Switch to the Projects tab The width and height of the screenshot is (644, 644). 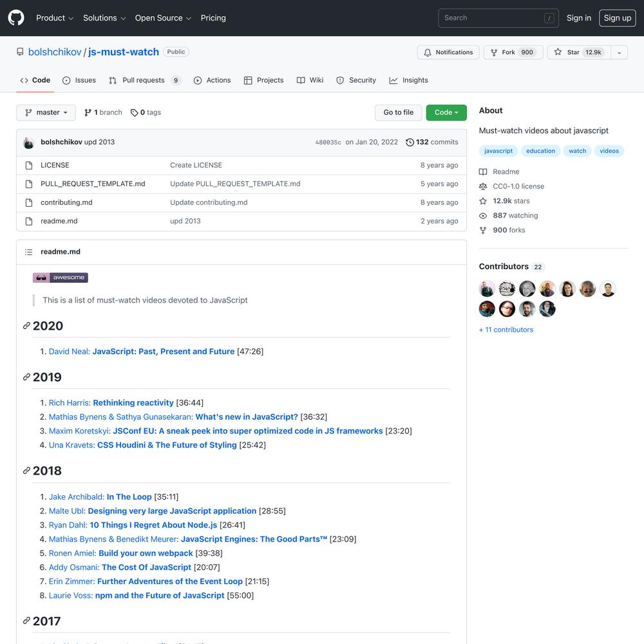click(x=263, y=80)
